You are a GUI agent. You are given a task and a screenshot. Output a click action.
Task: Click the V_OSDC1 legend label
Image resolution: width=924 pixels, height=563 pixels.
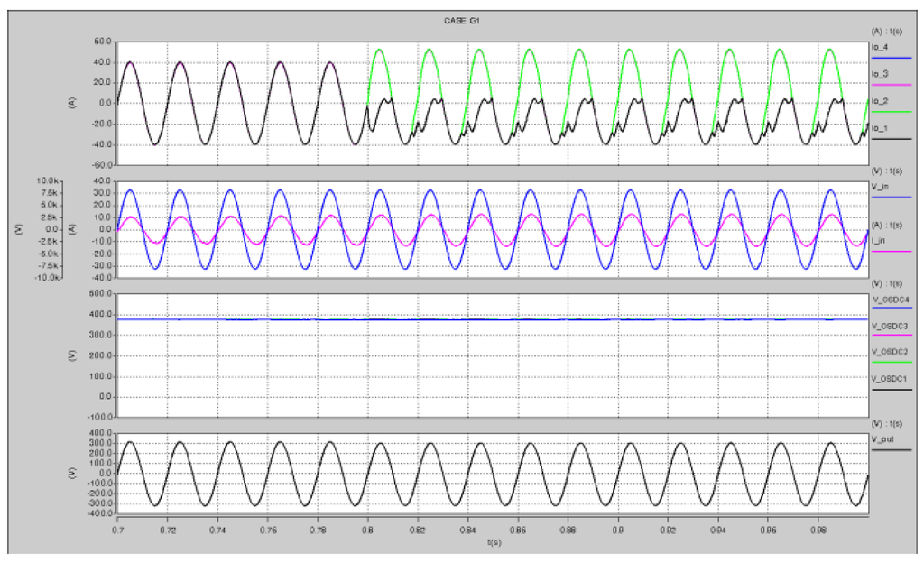point(884,379)
